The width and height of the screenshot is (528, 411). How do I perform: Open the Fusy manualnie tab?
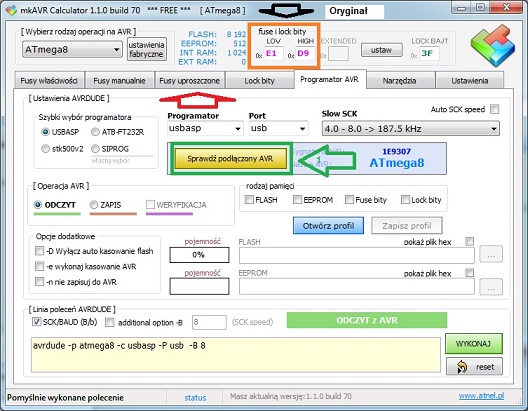119,80
